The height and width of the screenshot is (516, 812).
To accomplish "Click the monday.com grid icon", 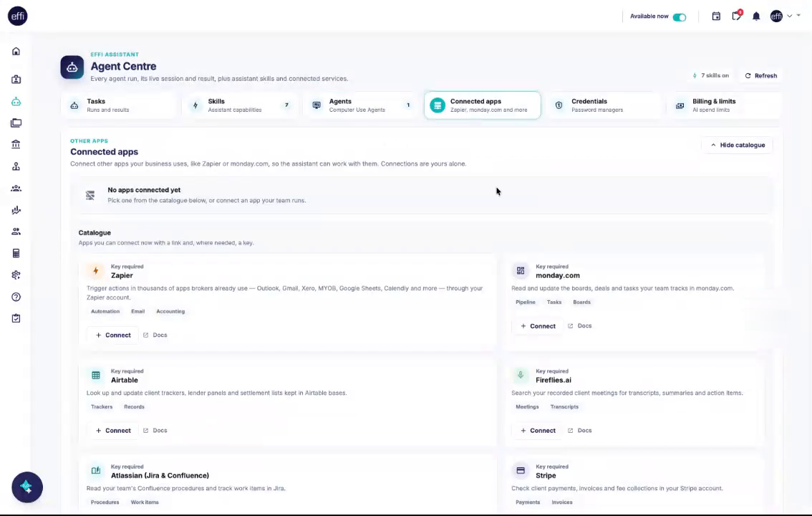I will tap(521, 270).
